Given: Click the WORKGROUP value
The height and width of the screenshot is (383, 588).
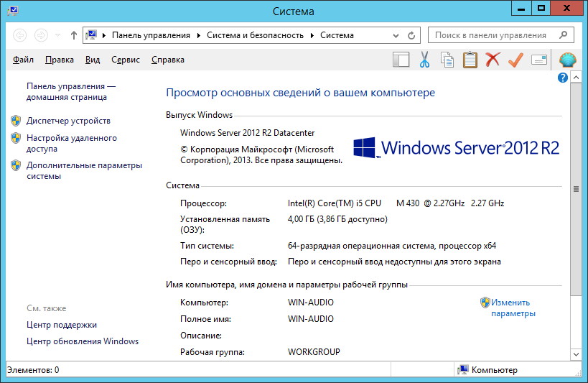Looking at the screenshot, I should 314,352.
